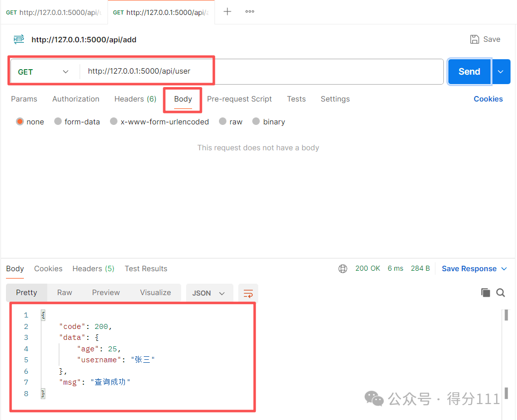Open the Tests tab
Screen dimensions: 517x420
[297, 99]
